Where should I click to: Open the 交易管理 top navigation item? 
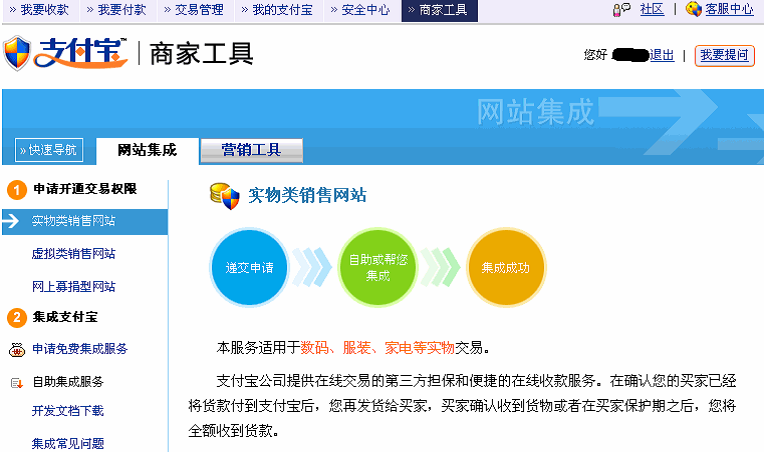pos(195,10)
